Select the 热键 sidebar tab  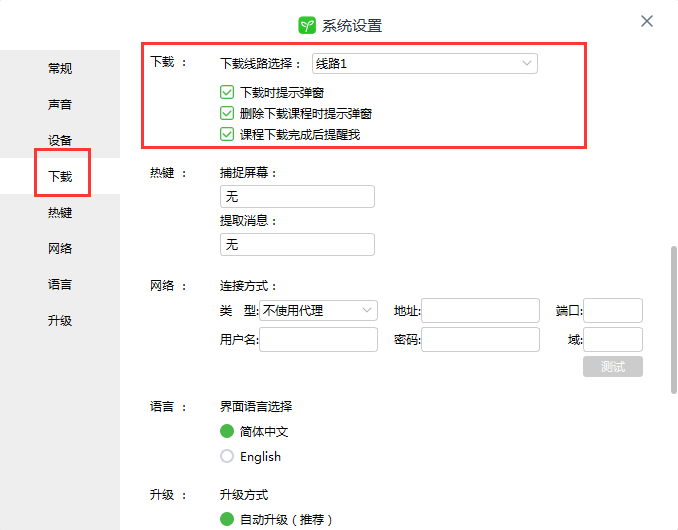coord(60,213)
